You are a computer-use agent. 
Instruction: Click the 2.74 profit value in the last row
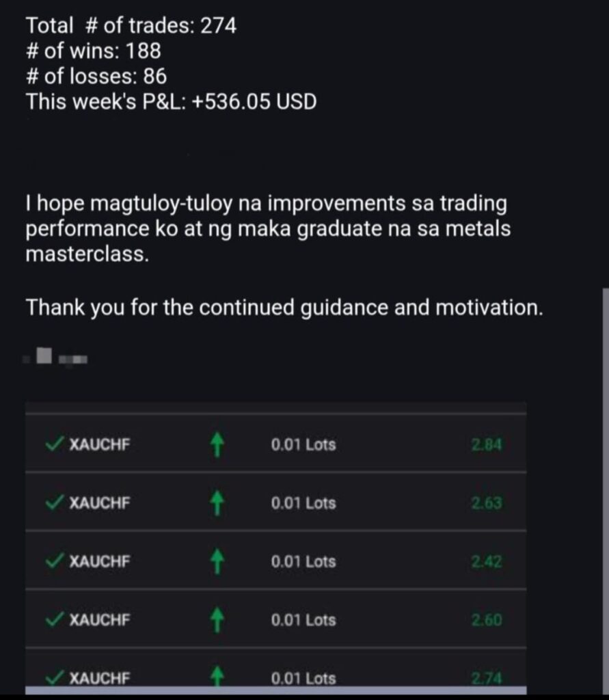point(487,678)
